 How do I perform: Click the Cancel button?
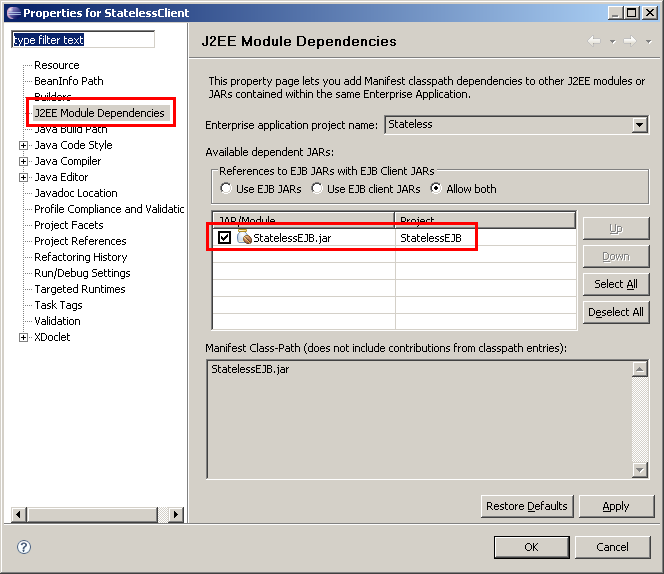point(612,547)
